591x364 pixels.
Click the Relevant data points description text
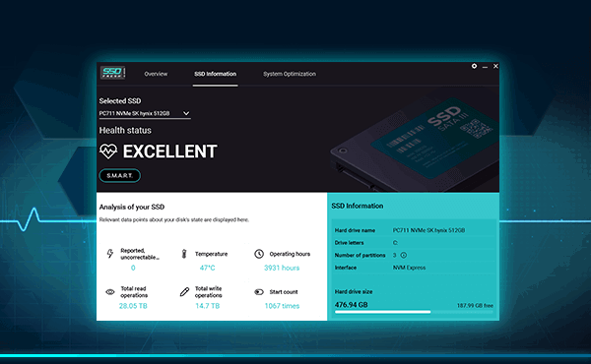(174, 219)
